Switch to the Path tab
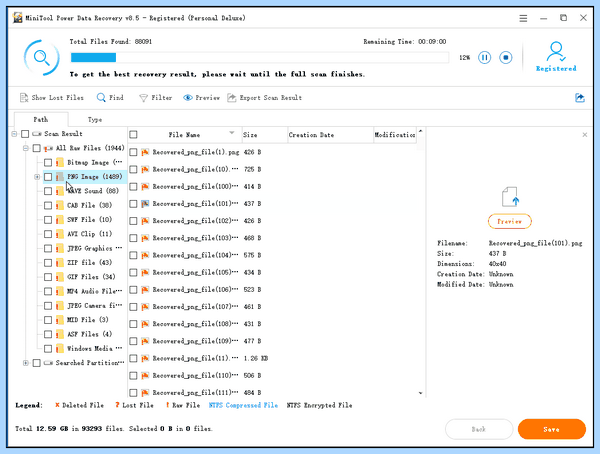The height and width of the screenshot is (454, 600). click(41, 119)
